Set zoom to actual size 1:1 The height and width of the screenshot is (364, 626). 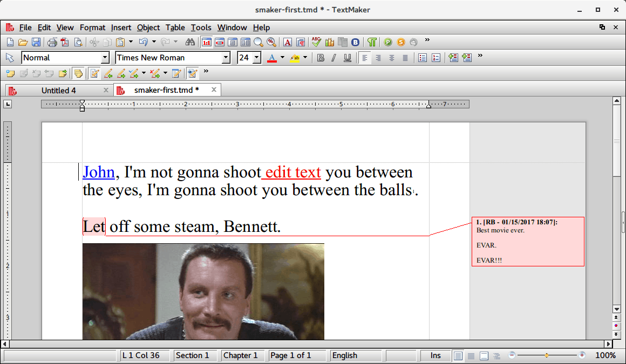pyautogui.click(x=206, y=42)
